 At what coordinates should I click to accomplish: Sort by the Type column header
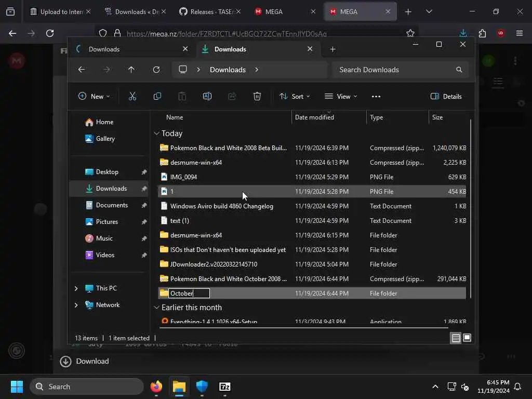click(376, 117)
